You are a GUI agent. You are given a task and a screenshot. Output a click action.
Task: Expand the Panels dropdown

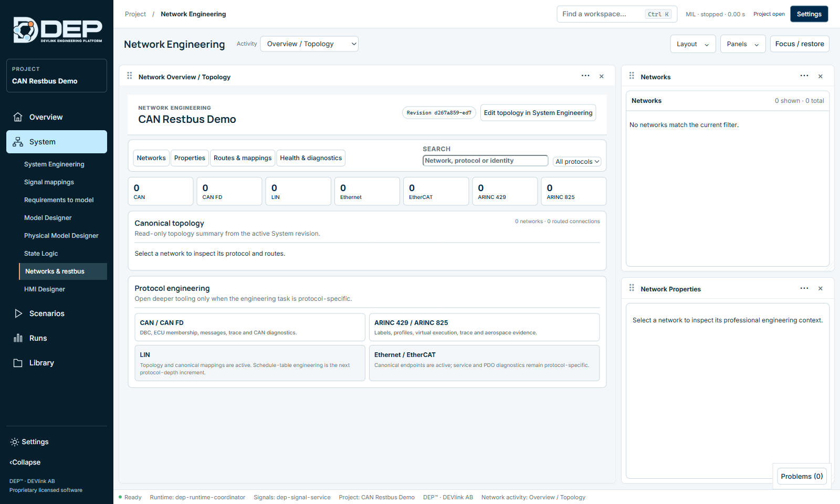(x=743, y=44)
